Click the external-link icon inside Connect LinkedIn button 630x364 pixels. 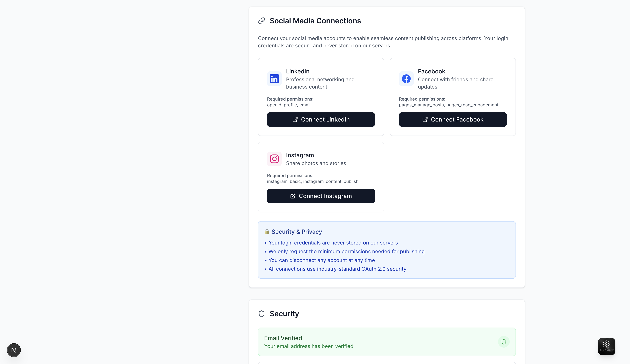295,119
